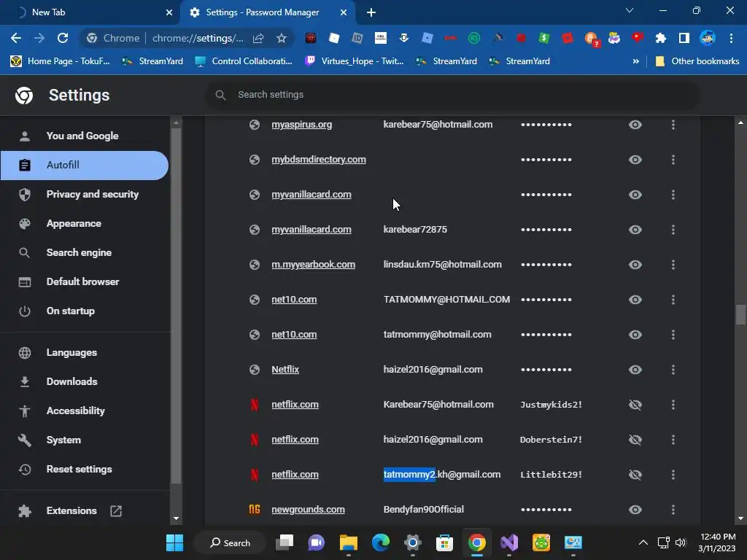The image size is (747, 560).
Task: Share this page icon
Action: pos(258,38)
